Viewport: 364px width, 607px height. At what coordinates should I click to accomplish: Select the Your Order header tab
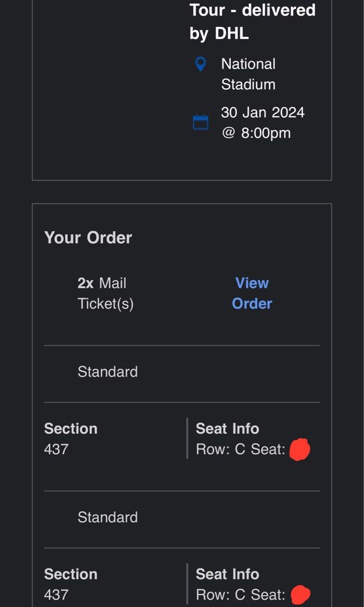[88, 237]
